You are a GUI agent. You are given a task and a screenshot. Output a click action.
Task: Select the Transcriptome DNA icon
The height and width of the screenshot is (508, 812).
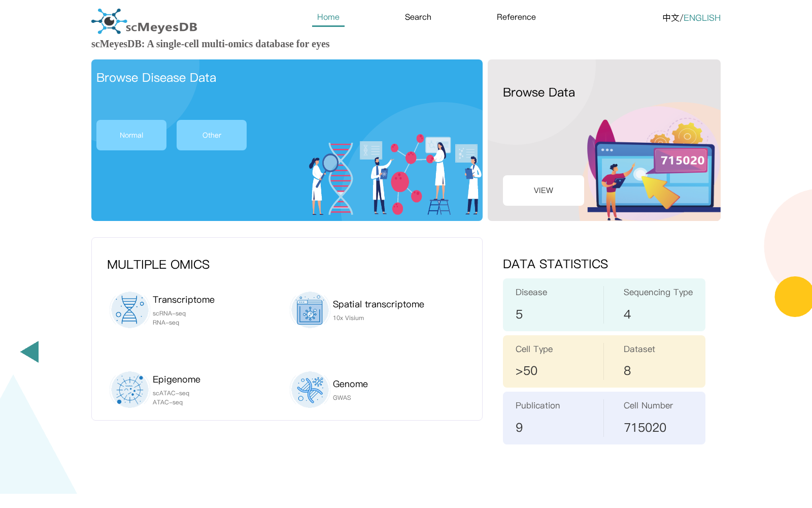(x=129, y=310)
